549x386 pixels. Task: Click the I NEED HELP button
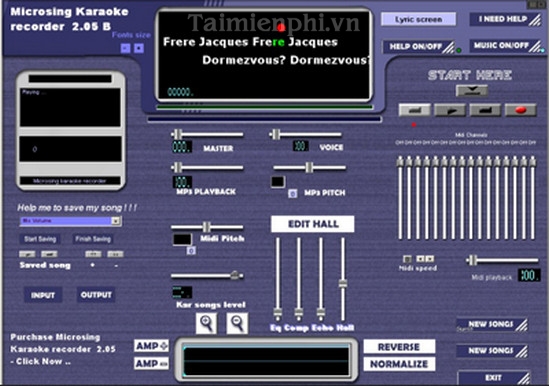tap(505, 19)
